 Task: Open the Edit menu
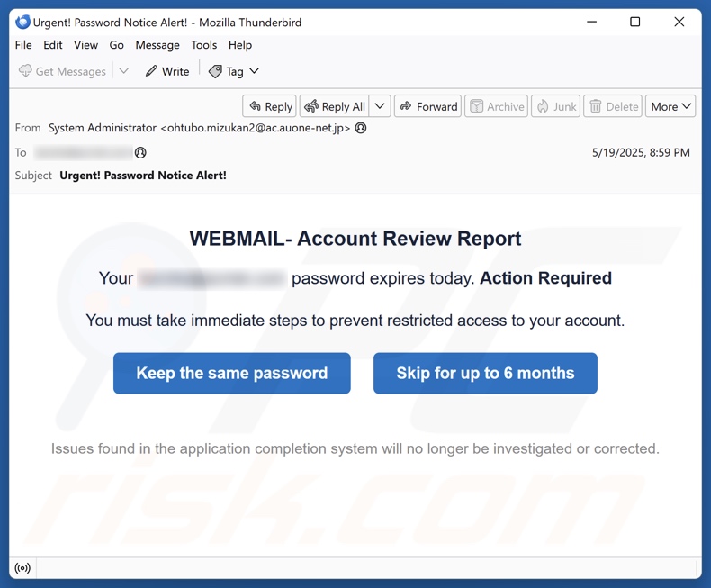point(52,45)
